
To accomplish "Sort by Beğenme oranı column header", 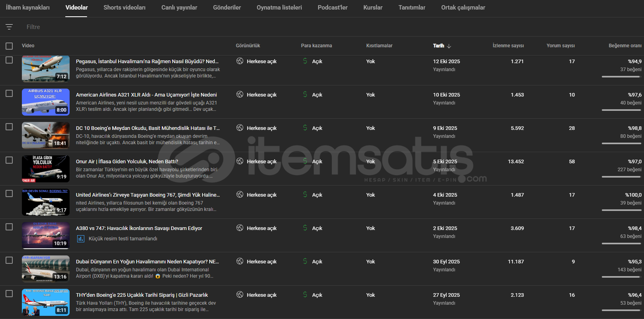I will pyautogui.click(x=625, y=46).
